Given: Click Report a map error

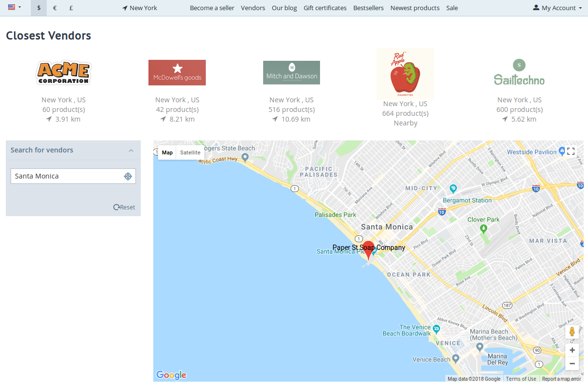Looking at the screenshot, I should [x=561, y=379].
